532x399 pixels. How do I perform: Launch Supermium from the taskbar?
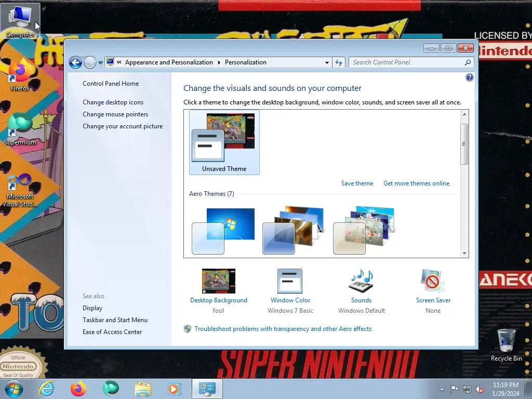click(x=111, y=389)
